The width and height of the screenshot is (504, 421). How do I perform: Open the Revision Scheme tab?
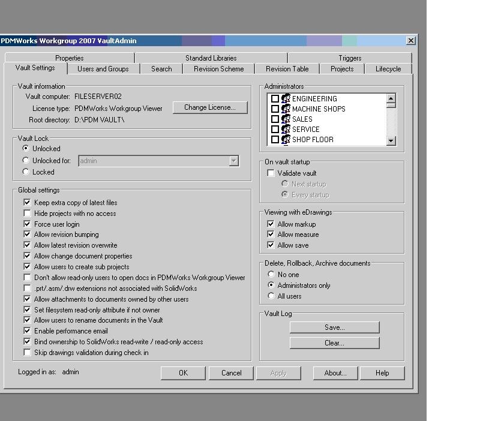[x=218, y=69]
